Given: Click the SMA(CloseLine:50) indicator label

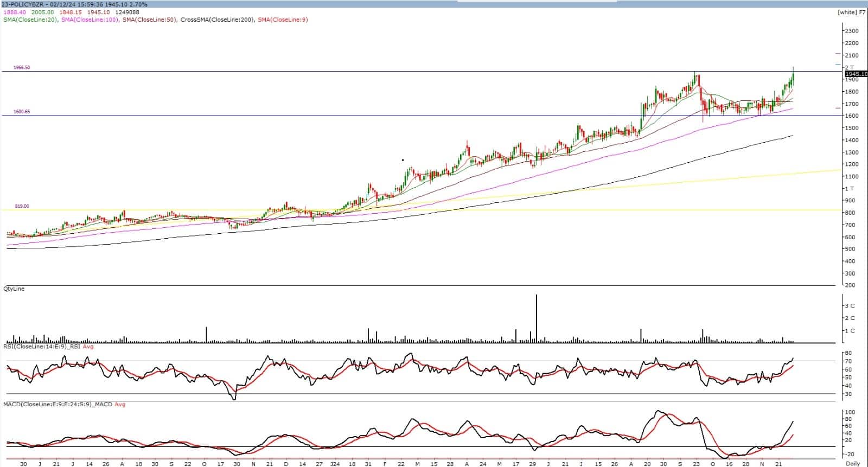Looking at the screenshot, I should (150, 20).
